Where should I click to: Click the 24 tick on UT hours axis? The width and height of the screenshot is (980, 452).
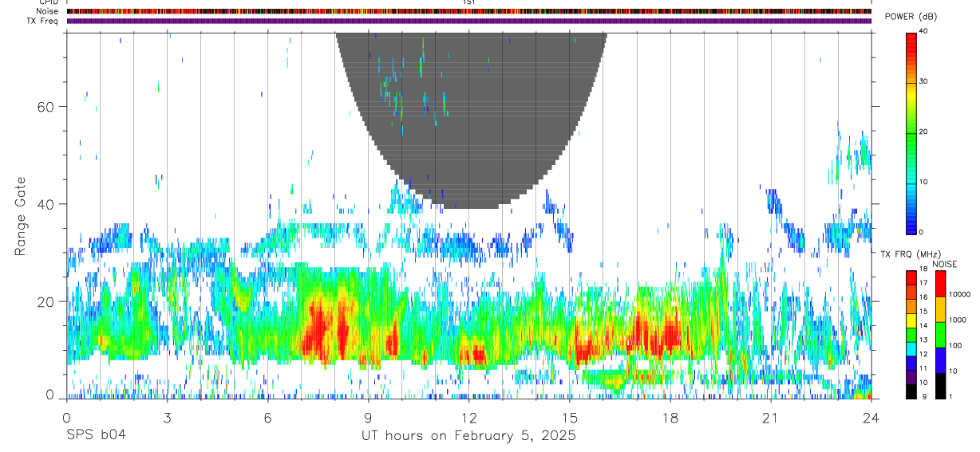871,418
